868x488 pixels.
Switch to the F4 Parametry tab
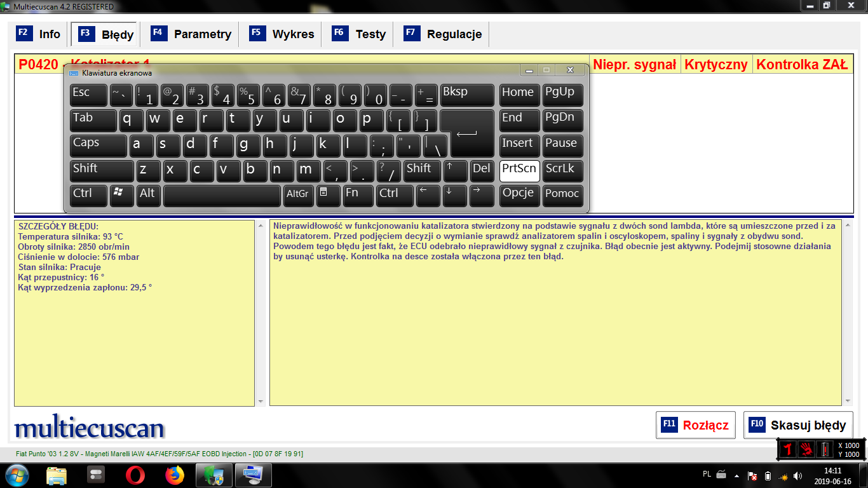(191, 34)
